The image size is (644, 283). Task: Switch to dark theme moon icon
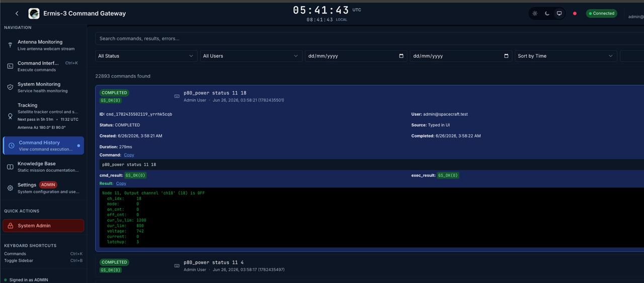pos(547,14)
